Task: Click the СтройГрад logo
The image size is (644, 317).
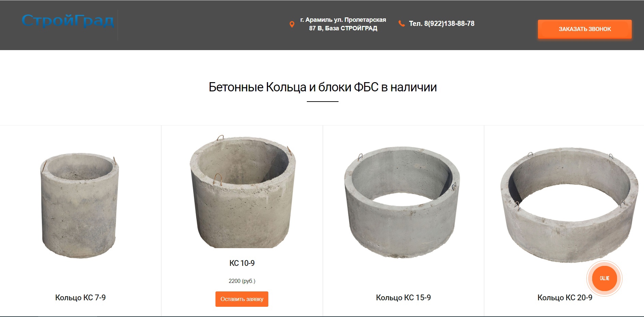Action: [68, 21]
